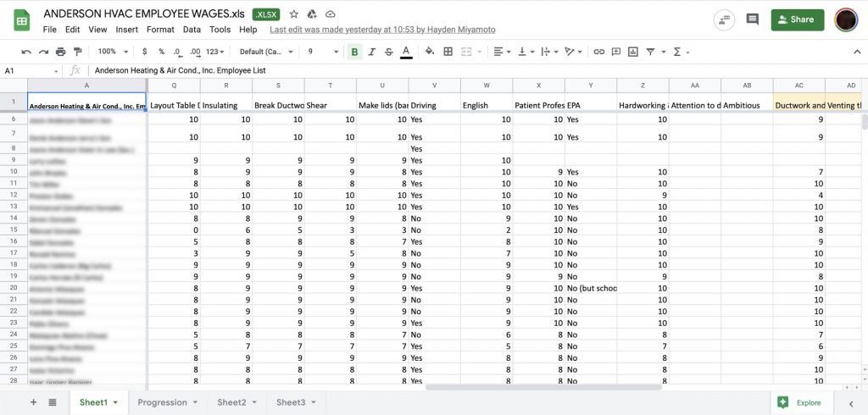Open the Help menu
Screen dimensions: 868x415
pyautogui.click(x=248, y=30)
